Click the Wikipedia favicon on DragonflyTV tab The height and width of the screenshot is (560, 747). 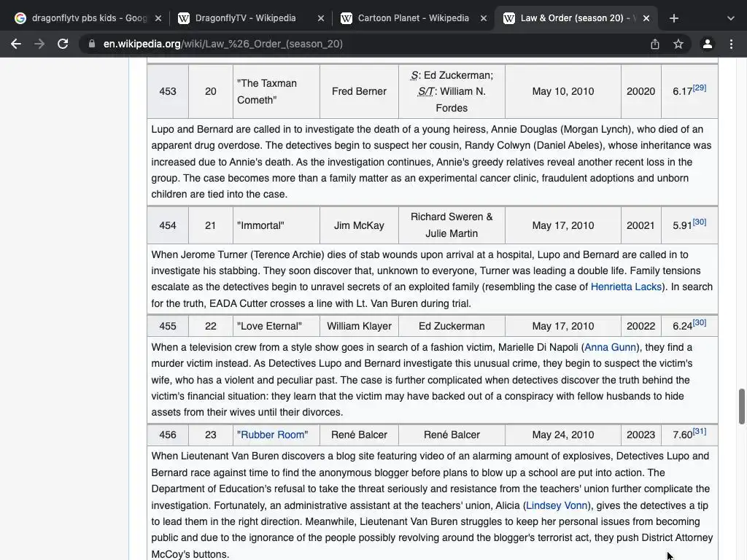(183, 18)
